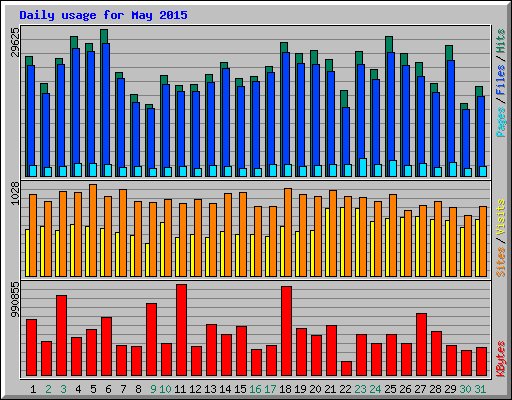Click the orange Visits bar for day 18
The height and width of the screenshot is (400, 512).
tap(288, 232)
